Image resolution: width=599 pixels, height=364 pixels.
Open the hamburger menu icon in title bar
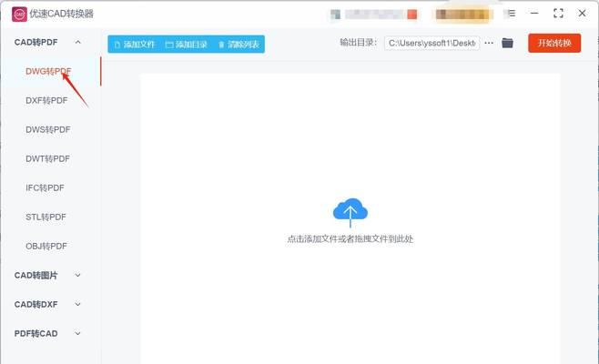[511, 14]
